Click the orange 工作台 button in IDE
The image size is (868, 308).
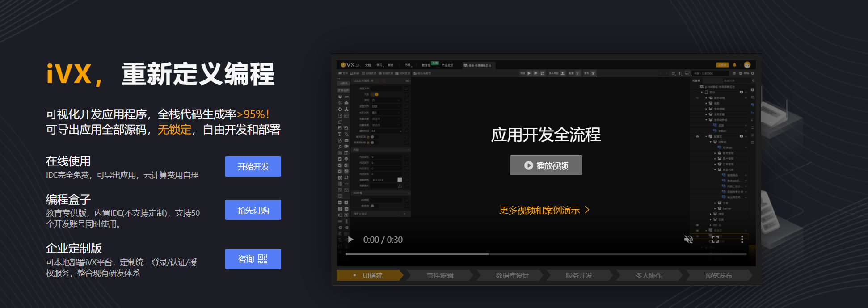[x=722, y=65]
